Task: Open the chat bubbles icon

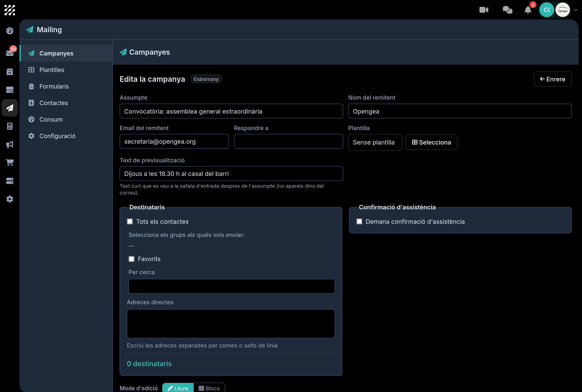Action: click(507, 10)
